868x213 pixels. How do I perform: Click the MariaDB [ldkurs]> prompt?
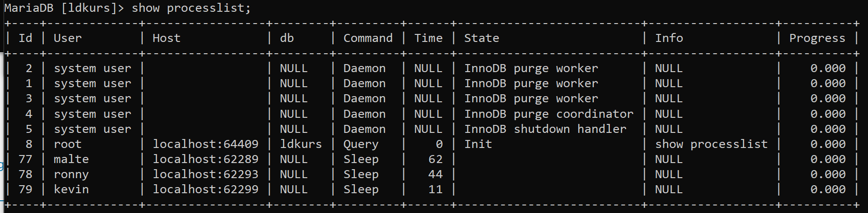click(64, 8)
